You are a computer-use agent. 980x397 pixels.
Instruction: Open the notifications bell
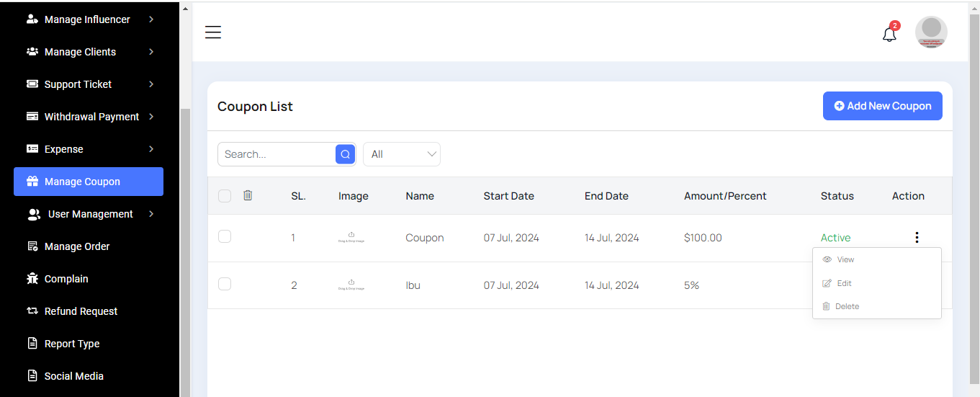pyautogui.click(x=889, y=34)
